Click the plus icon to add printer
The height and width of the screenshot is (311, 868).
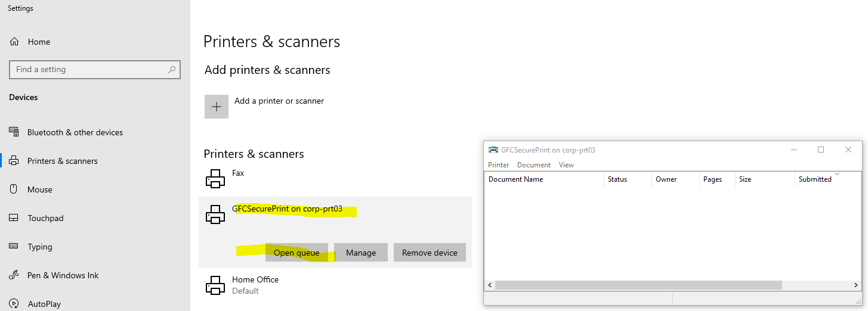coord(217,107)
